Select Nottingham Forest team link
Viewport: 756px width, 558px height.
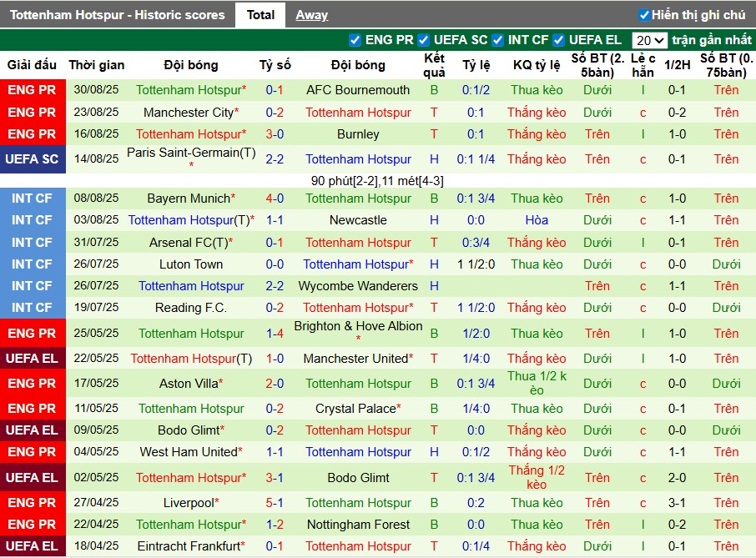pyautogui.click(x=358, y=525)
